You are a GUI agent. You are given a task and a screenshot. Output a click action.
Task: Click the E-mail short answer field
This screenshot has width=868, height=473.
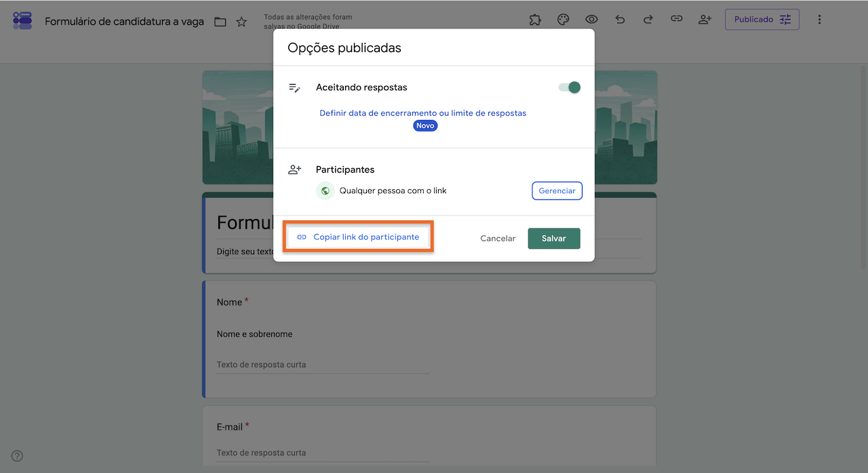(x=323, y=453)
